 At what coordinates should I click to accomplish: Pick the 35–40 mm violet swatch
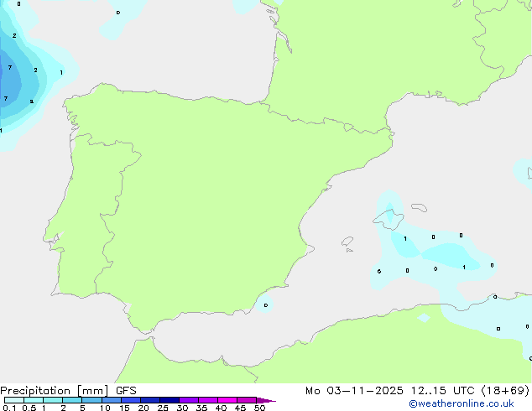[207, 400]
